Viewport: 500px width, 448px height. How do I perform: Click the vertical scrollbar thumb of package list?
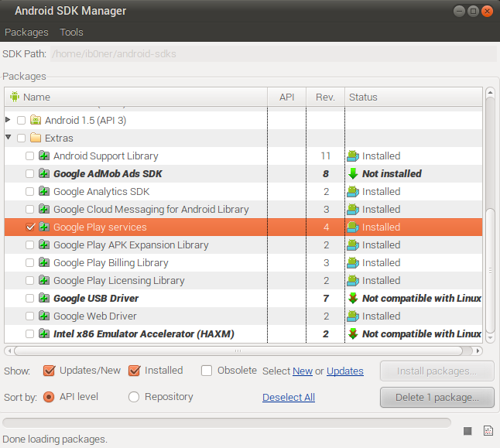click(x=490, y=269)
